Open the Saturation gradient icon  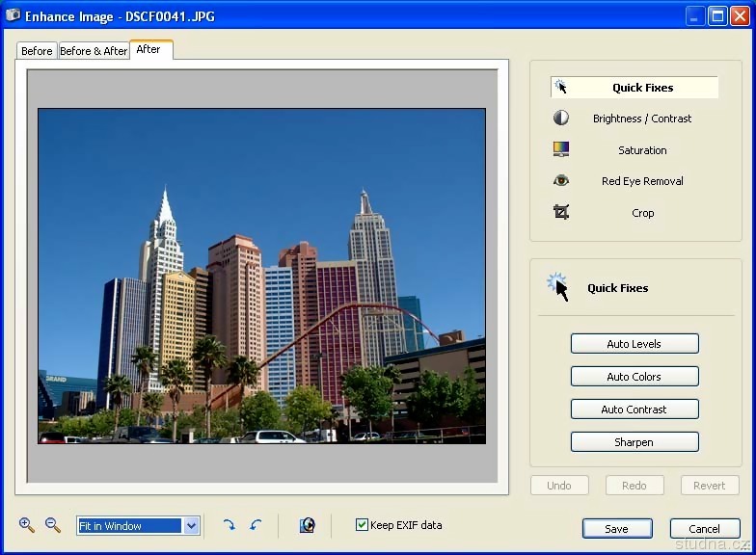(560, 150)
